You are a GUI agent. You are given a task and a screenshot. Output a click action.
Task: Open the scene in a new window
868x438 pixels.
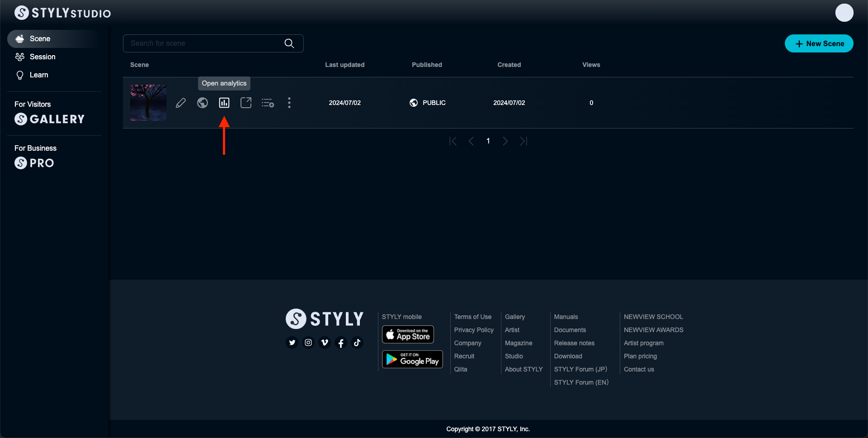tap(246, 103)
